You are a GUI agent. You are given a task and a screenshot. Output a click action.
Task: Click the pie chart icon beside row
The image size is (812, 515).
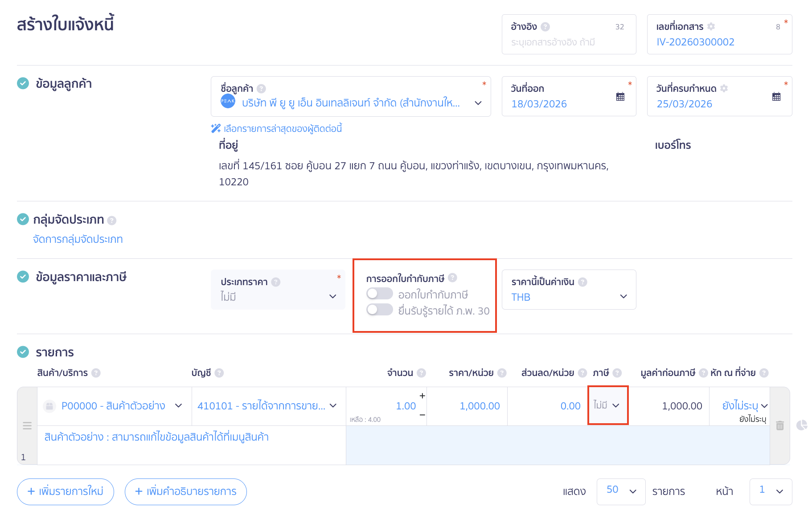(801, 425)
